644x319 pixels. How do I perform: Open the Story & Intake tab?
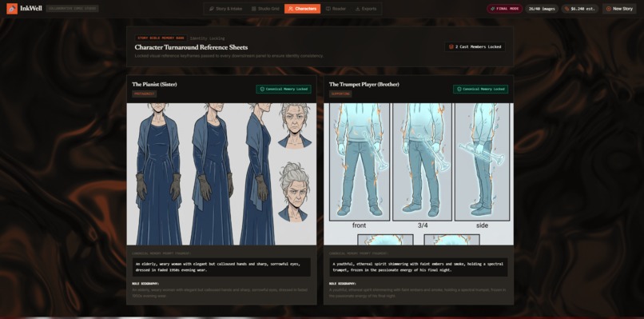pos(225,9)
